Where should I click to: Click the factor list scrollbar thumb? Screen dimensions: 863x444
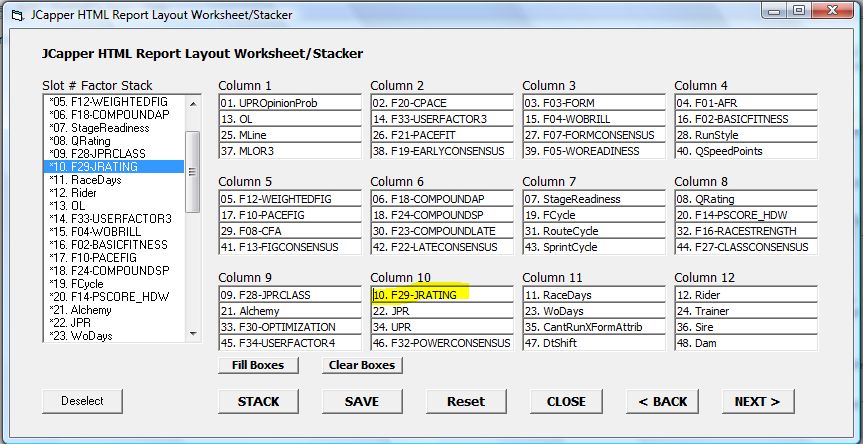[x=193, y=172]
